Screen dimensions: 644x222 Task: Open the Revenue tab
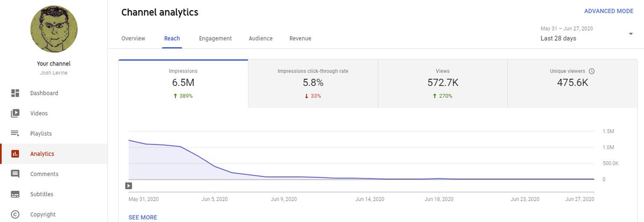coord(300,39)
